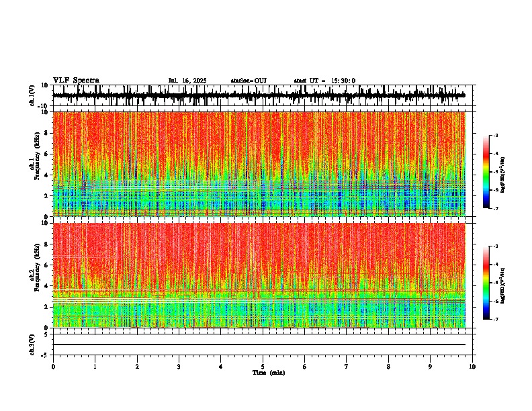Click the ch.1 voltage waveform trace
Screen dimensions: 532x411
click(x=259, y=95)
